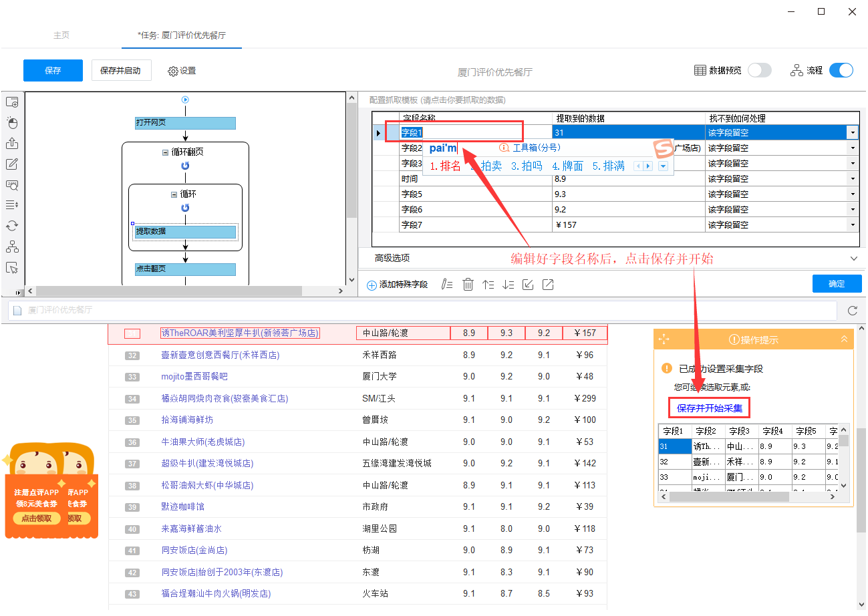This screenshot has width=868, height=616.
Task: Show next IME candidates page arrow
Action: tap(647, 166)
